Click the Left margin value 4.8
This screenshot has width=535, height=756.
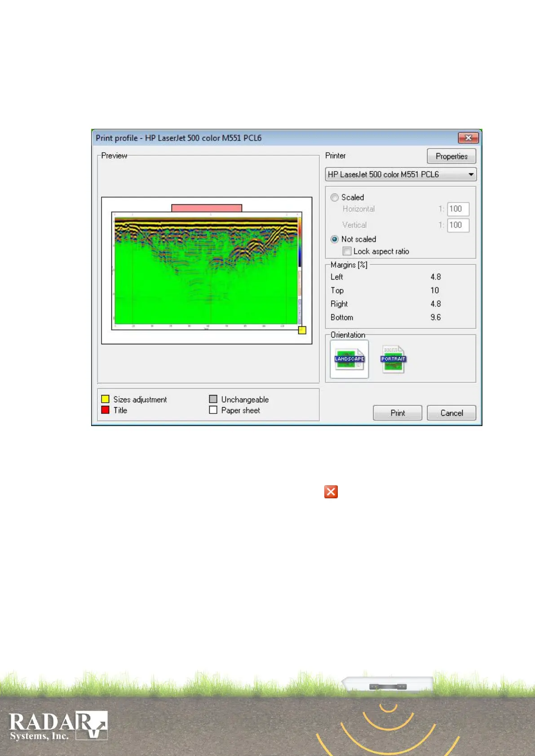point(436,277)
